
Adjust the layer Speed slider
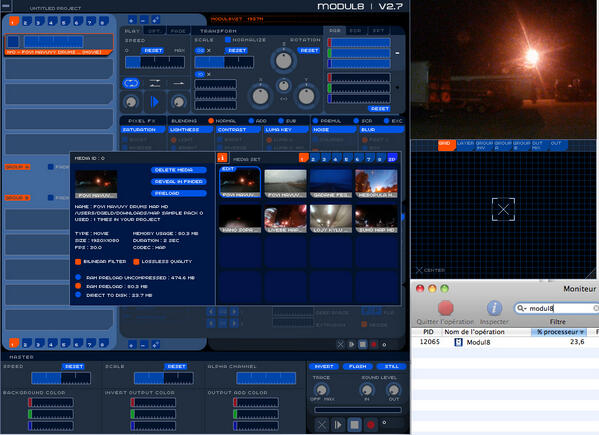[x=155, y=62]
